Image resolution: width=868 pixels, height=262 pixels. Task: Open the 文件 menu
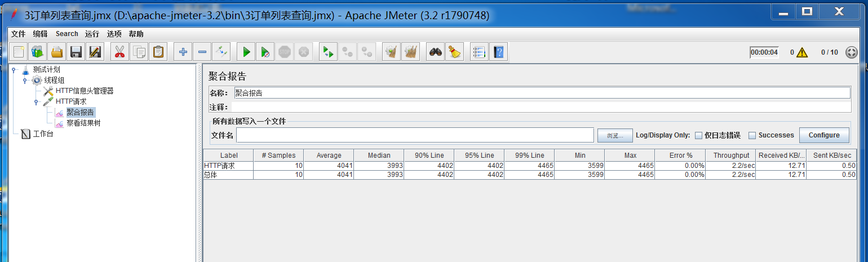[18, 34]
